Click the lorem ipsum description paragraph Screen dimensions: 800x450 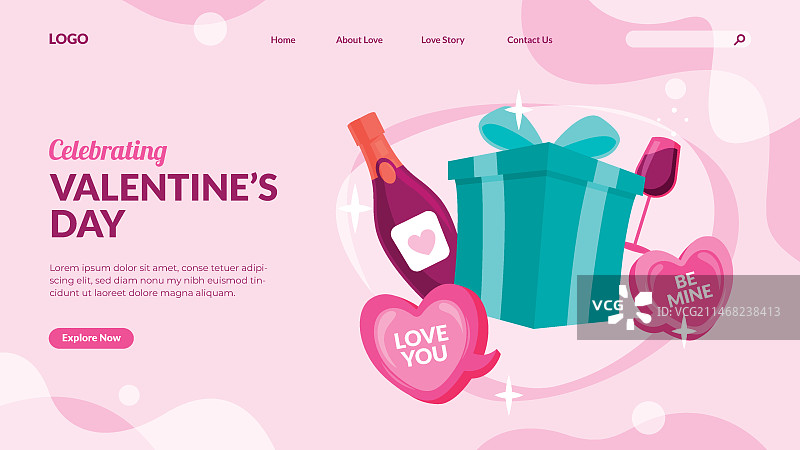pyautogui.click(x=158, y=280)
